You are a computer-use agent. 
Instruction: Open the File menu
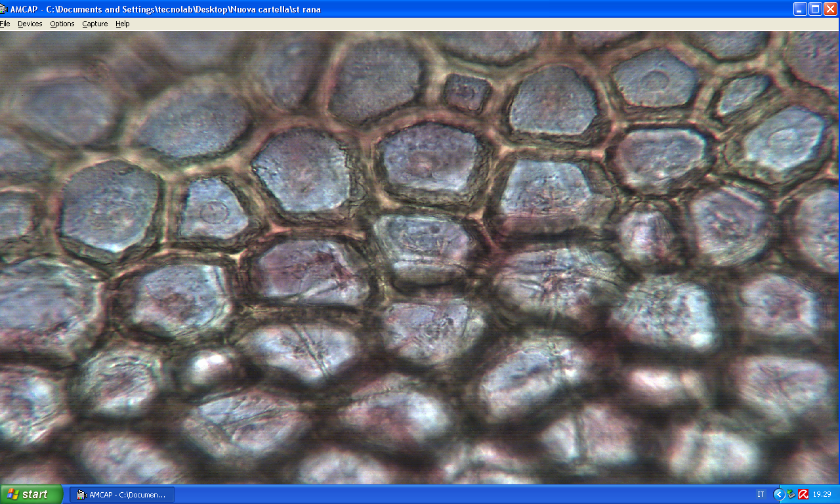[x=5, y=24]
